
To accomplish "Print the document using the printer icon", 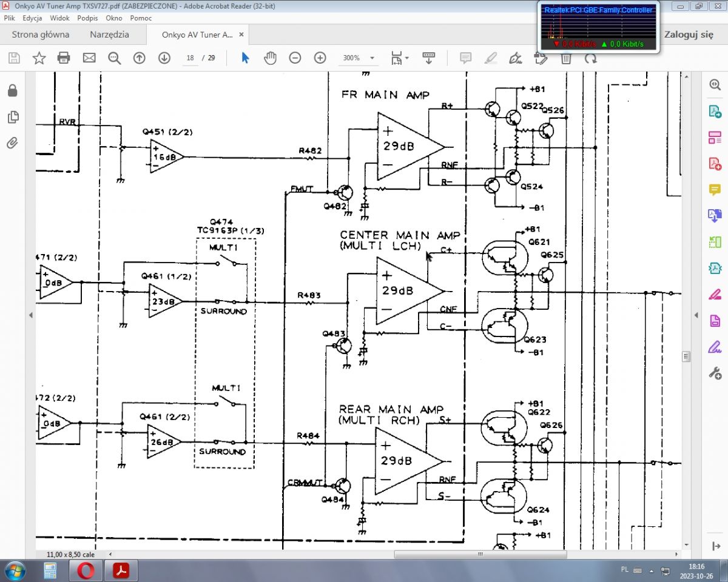I will coord(64,58).
